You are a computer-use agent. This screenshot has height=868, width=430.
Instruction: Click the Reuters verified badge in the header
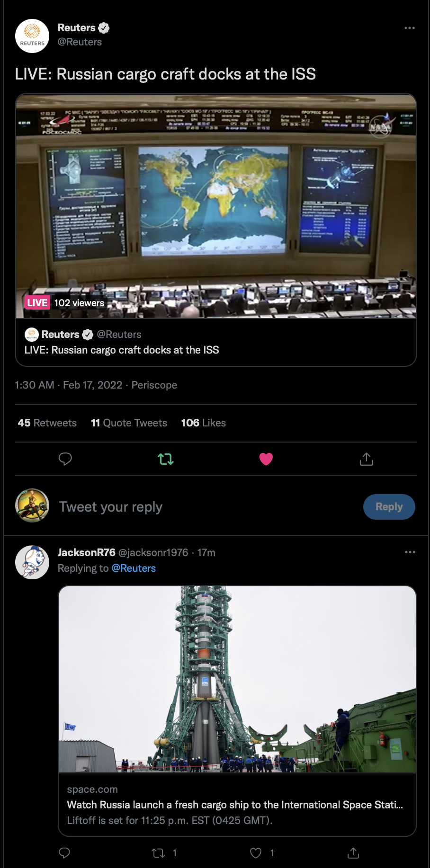104,28
